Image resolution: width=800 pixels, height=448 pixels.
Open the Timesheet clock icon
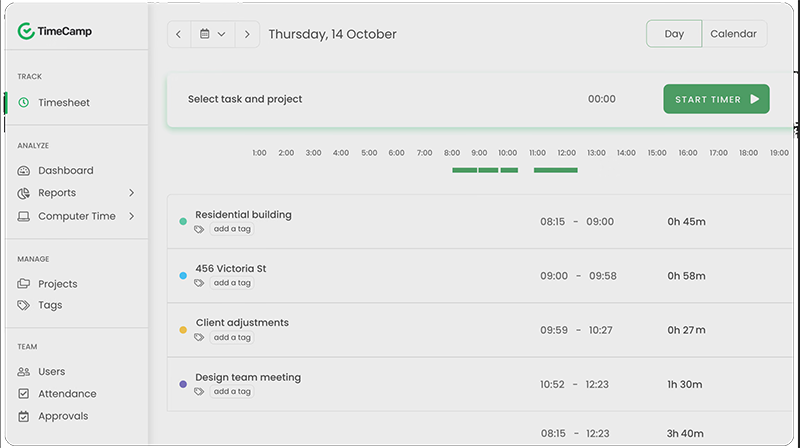pyautogui.click(x=24, y=103)
